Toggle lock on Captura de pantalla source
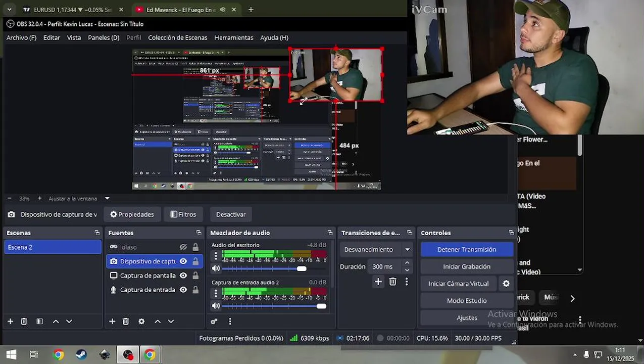 [195, 276]
